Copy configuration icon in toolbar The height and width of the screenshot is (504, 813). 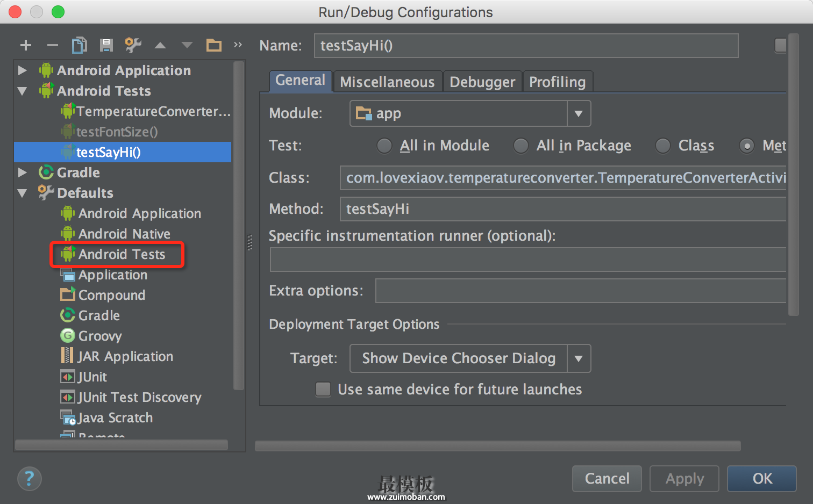click(x=79, y=45)
